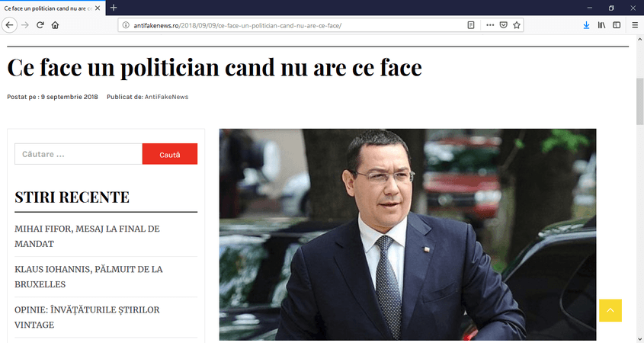Toggle reader view for this article
Screen dimensions: 644x343
coord(471,25)
